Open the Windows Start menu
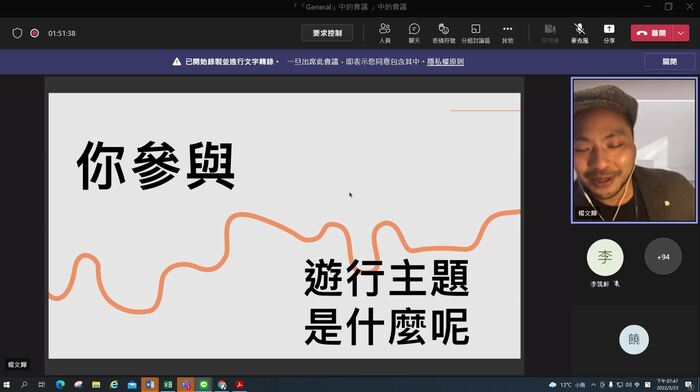Image resolution: width=700 pixels, height=392 pixels. click(x=6, y=384)
